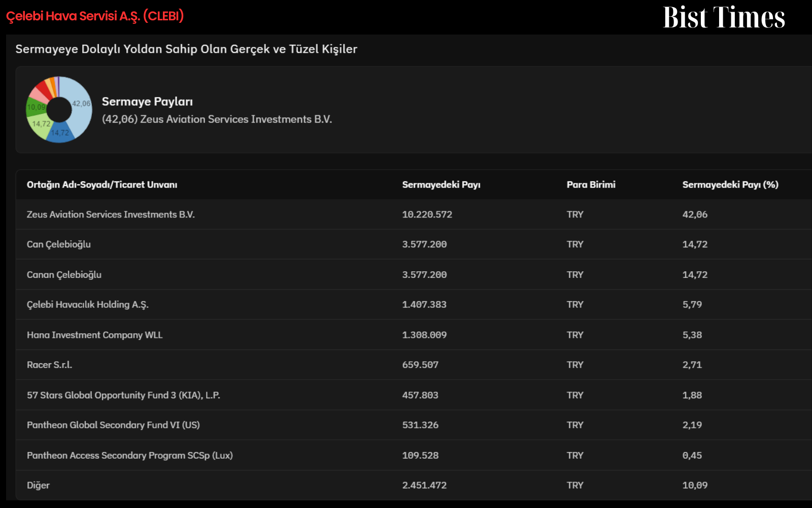Click "Pantheon Access Secondary Program SCSp (Lux)"
Screen dimensions: 812x508
click(130, 456)
